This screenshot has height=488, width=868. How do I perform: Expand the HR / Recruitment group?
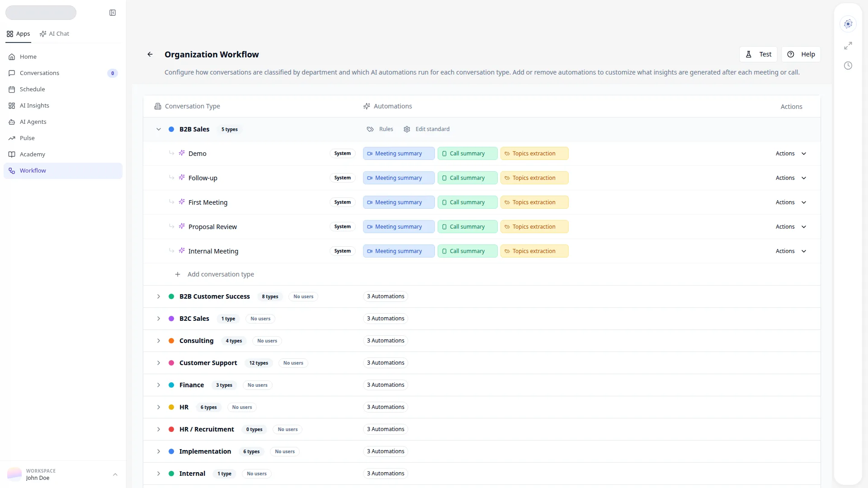tap(159, 429)
